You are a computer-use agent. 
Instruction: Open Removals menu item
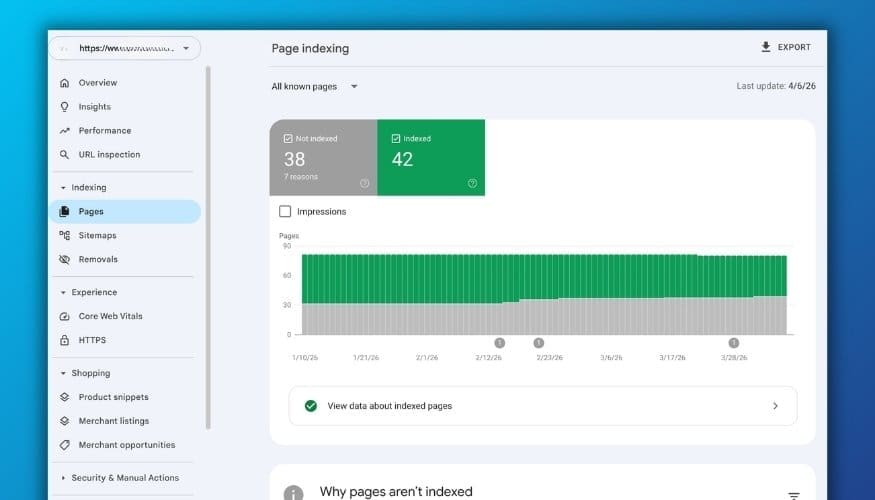point(98,259)
